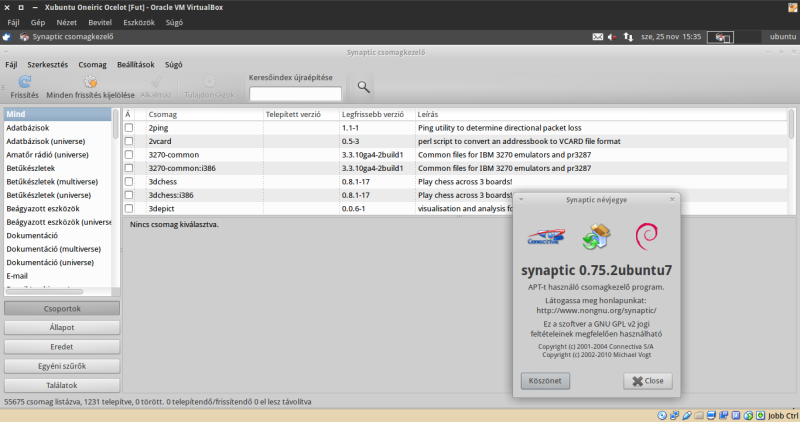Click Minden frissítés kijelölése toolbar icon
Viewport: 800px width, 422px height.
(90, 82)
